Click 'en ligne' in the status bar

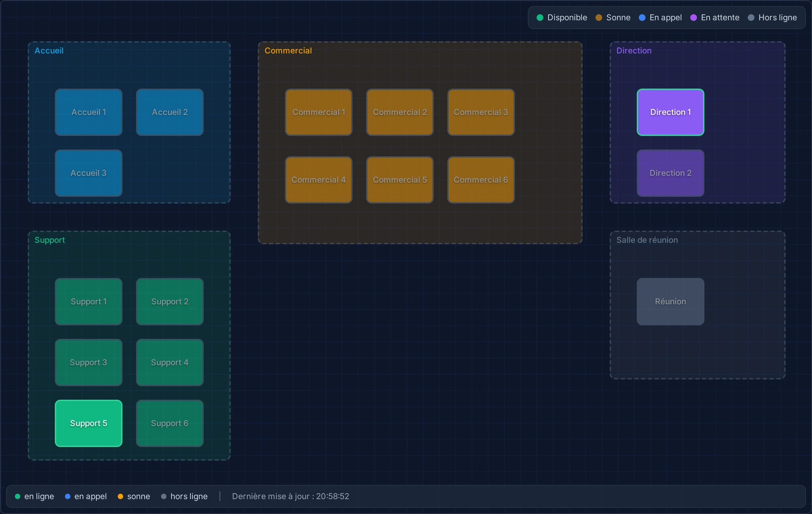pyautogui.click(x=39, y=496)
